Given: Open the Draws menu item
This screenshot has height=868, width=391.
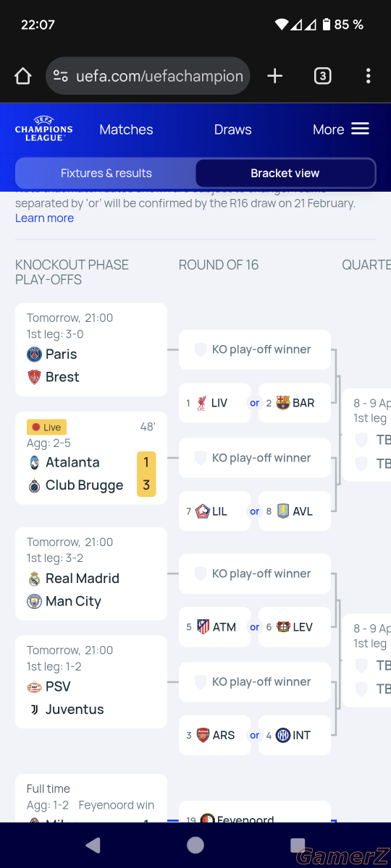Looking at the screenshot, I should point(233,129).
